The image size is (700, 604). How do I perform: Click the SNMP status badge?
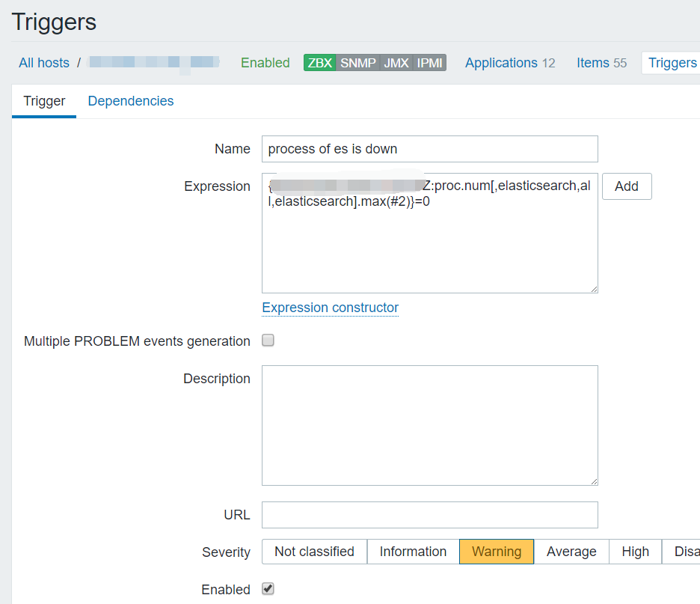coord(358,63)
